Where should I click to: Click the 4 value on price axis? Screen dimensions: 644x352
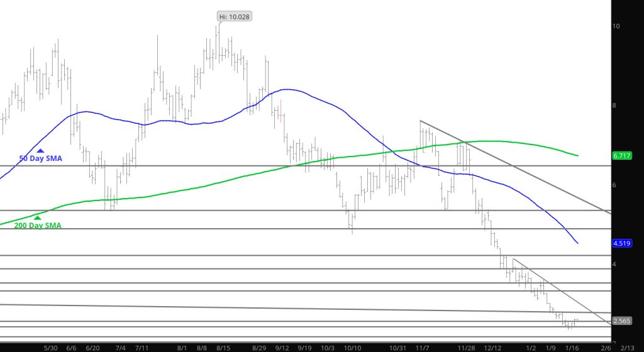[615, 264]
